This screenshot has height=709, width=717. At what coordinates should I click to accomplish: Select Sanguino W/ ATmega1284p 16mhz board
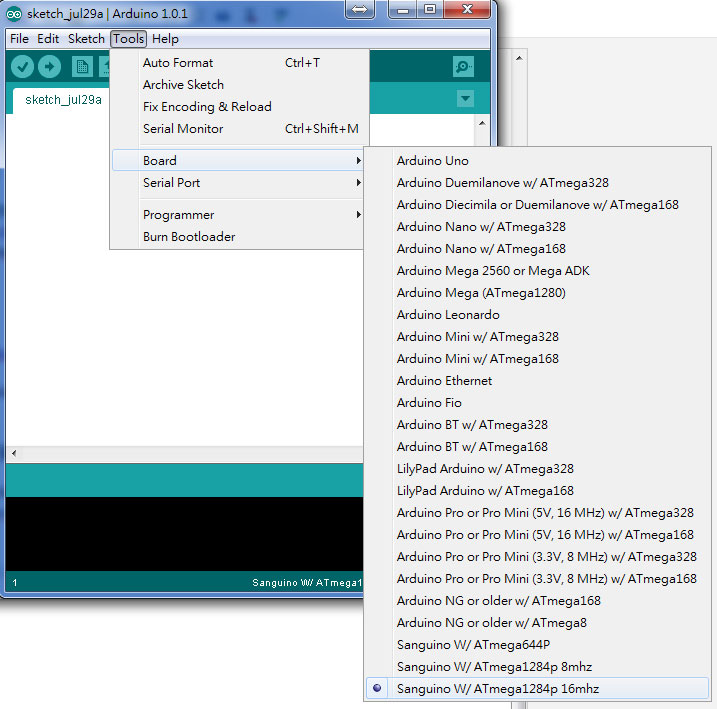tap(537, 688)
